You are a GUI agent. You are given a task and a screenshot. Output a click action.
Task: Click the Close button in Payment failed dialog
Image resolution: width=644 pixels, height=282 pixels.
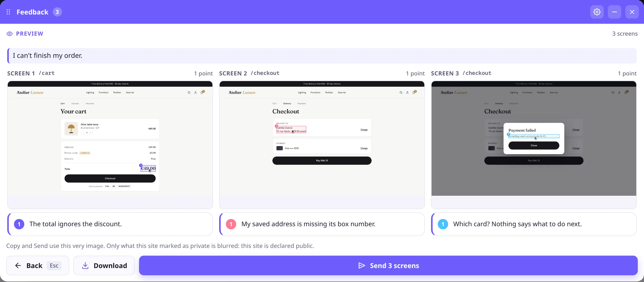pos(534,145)
